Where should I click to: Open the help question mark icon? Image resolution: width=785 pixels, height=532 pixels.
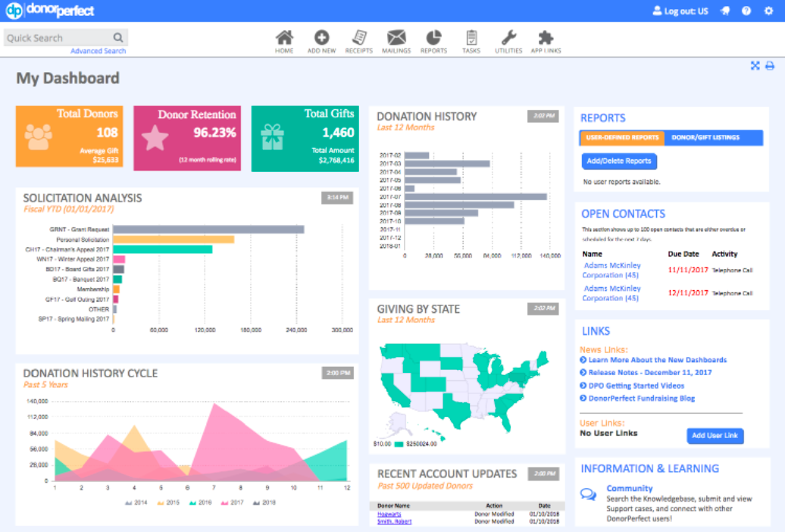pos(746,11)
